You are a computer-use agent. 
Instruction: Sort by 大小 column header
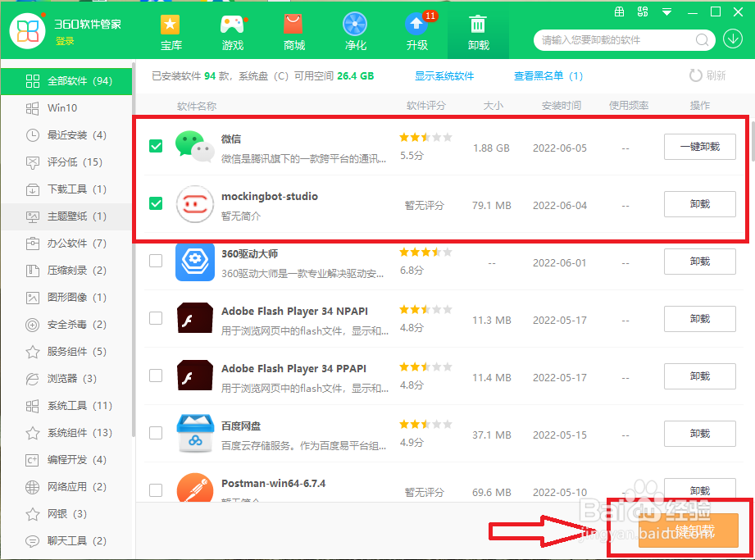(493, 106)
